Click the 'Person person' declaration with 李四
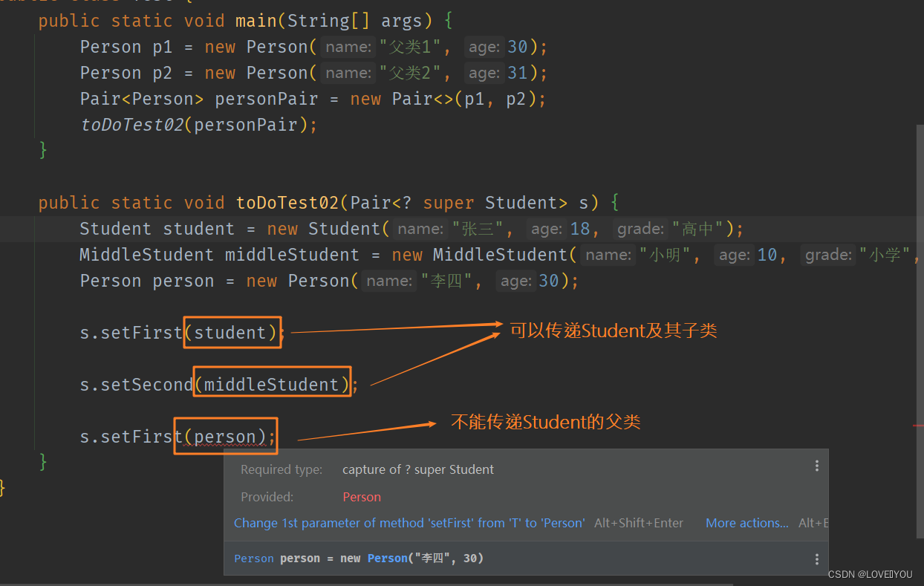 329,281
